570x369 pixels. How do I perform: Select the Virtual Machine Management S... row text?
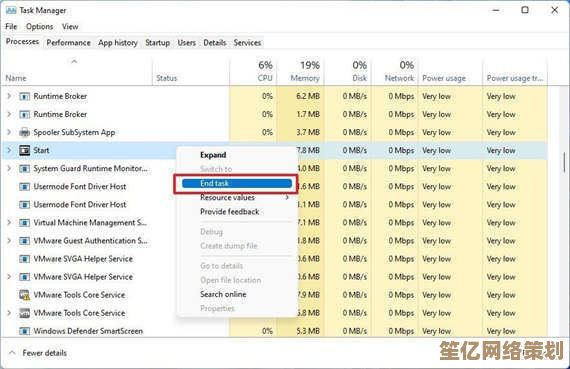coord(90,222)
